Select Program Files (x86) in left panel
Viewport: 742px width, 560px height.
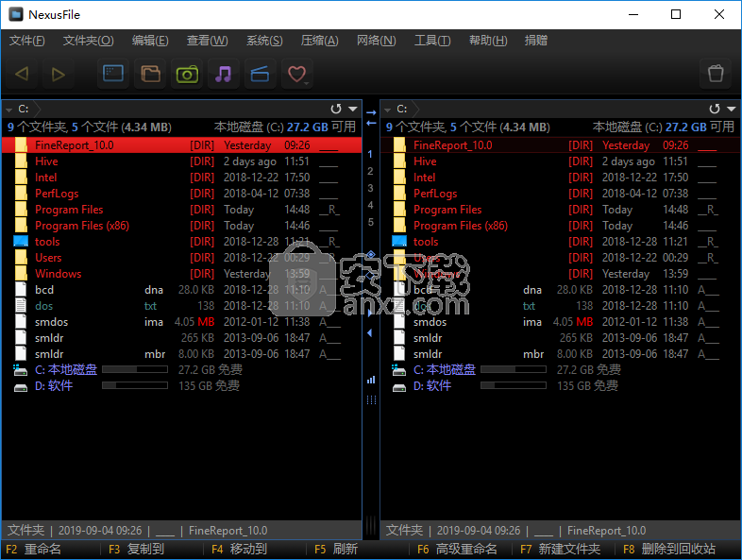click(181, 226)
